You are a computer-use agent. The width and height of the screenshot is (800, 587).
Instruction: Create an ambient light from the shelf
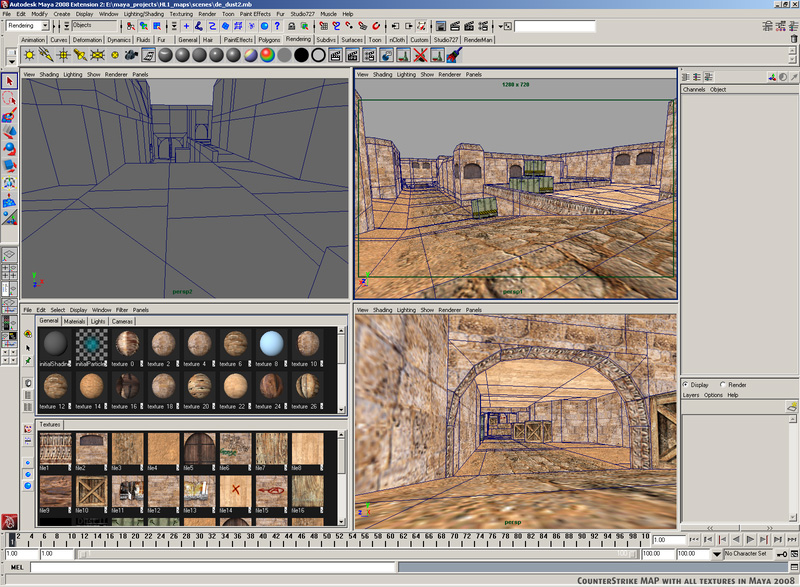click(30, 55)
